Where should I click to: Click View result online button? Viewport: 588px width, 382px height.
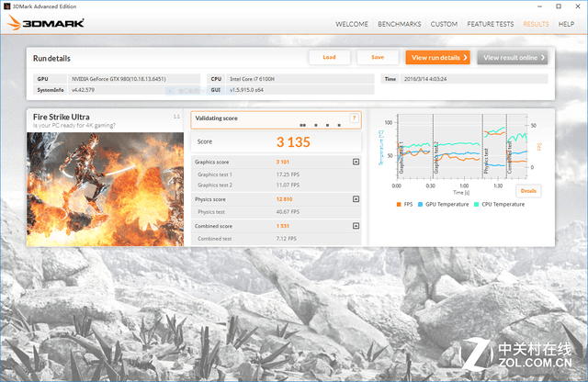tap(512, 57)
